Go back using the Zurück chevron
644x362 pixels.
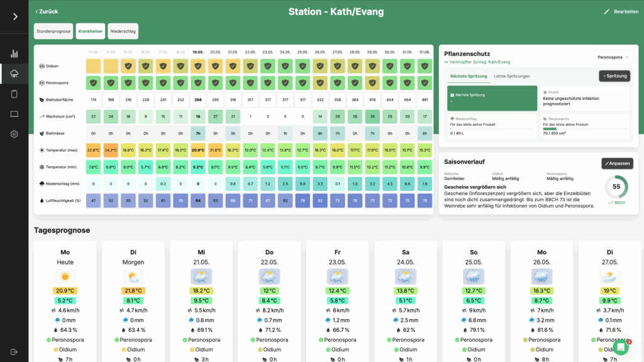tap(47, 11)
